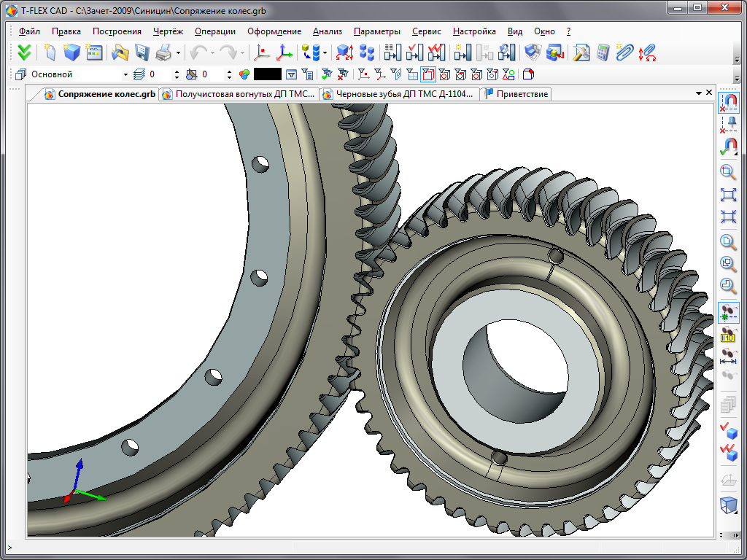
Task: Click the zoom window magnifier icon
Action: [x=728, y=172]
